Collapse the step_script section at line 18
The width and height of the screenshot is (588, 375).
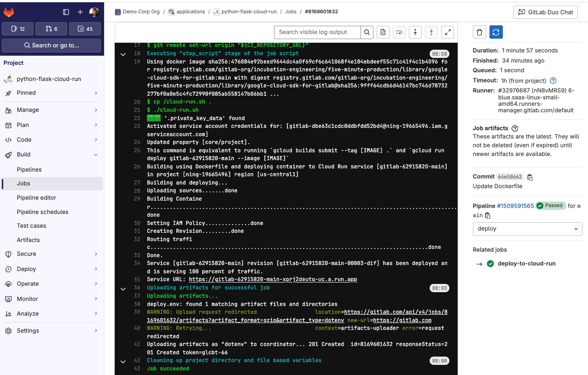tap(123, 54)
